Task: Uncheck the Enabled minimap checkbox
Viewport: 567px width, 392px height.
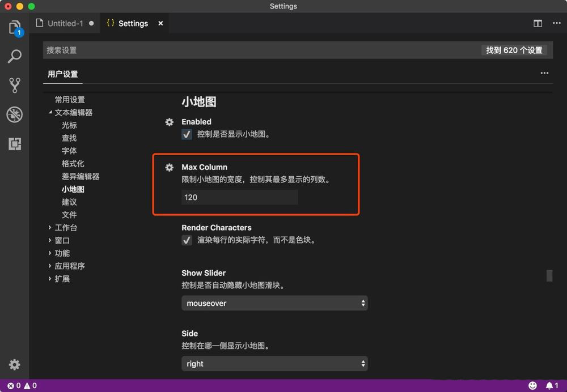Action: click(187, 134)
